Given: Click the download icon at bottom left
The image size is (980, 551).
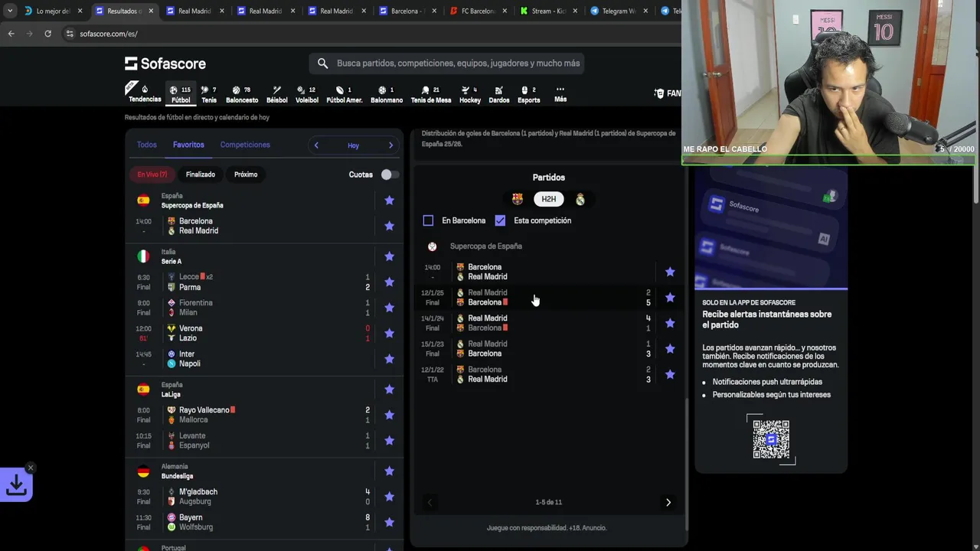Looking at the screenshot, I should tap(16, 484).
